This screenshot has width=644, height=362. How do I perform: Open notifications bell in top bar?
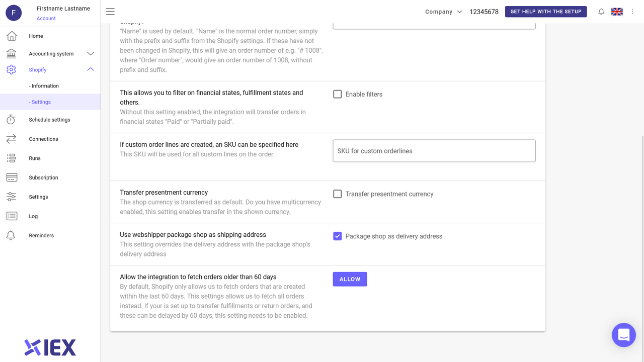click(601, 12)
